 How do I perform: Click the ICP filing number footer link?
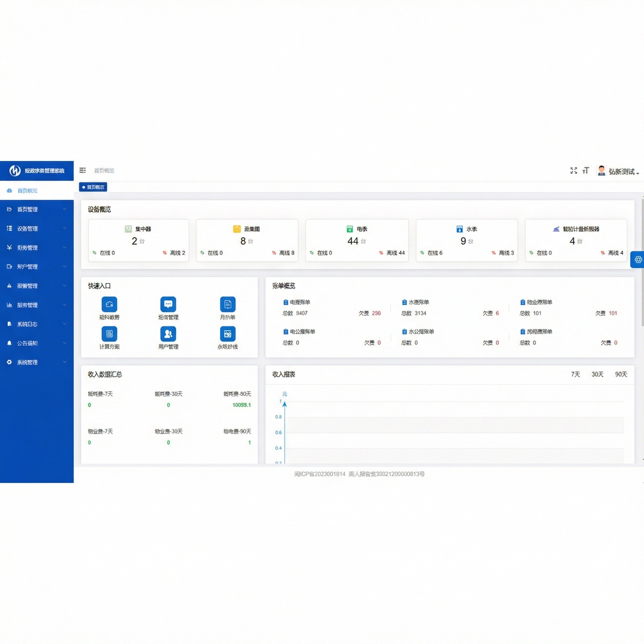[x=320, y=474]
